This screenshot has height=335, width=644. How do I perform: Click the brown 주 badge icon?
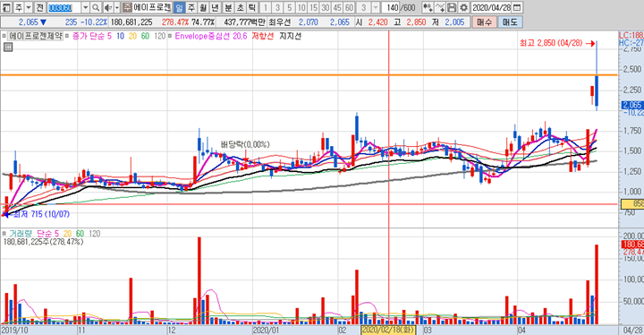[127, 7]
